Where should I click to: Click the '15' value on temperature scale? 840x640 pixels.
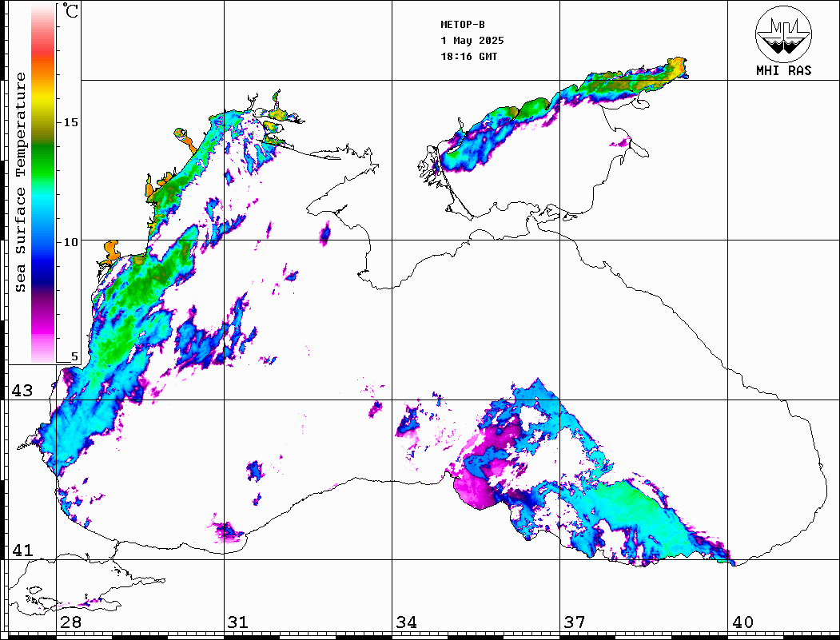tap(70, 122)
